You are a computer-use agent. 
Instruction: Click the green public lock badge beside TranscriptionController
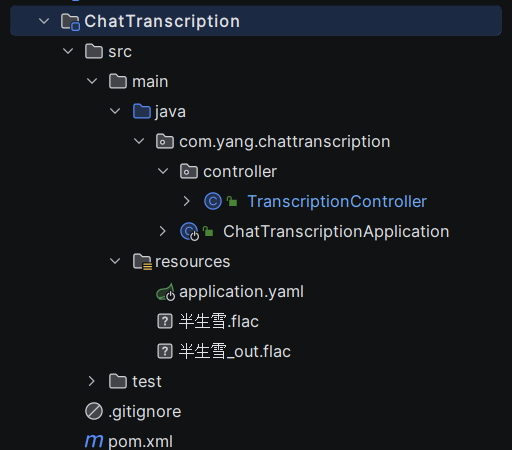(x=232, y=201)
